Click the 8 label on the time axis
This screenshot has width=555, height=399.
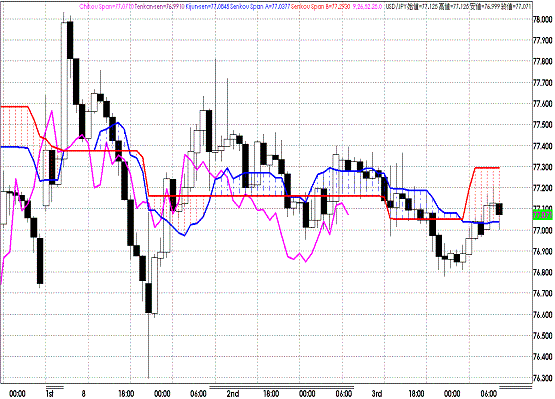coord(84,394)
